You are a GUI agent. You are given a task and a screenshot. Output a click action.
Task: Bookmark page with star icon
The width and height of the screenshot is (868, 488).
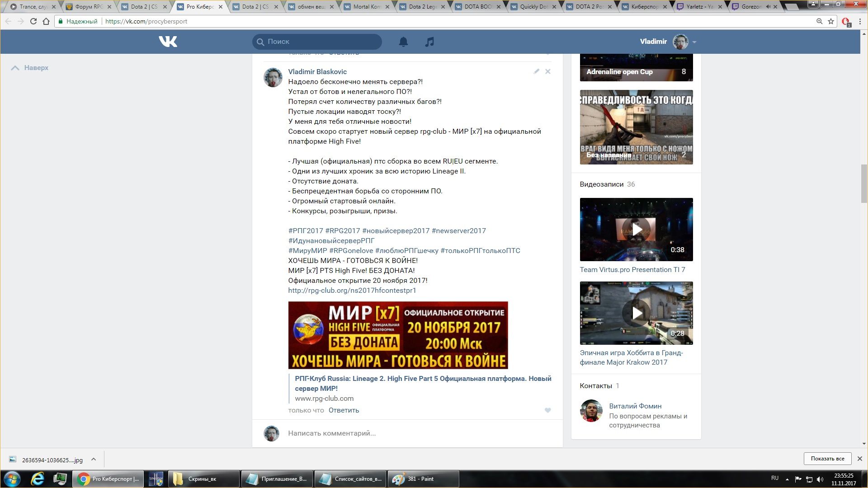(831, 21)
